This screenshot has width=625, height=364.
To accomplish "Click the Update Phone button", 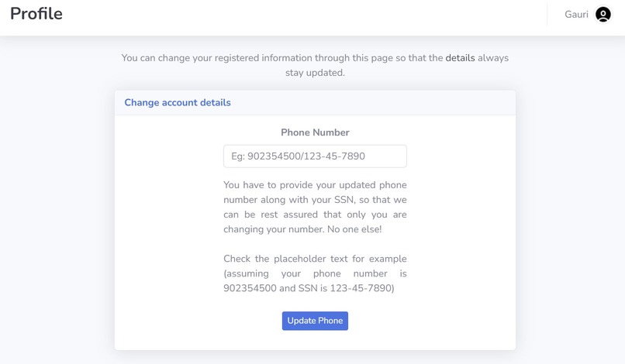I will pyautogui.click(x=315, y=321).
